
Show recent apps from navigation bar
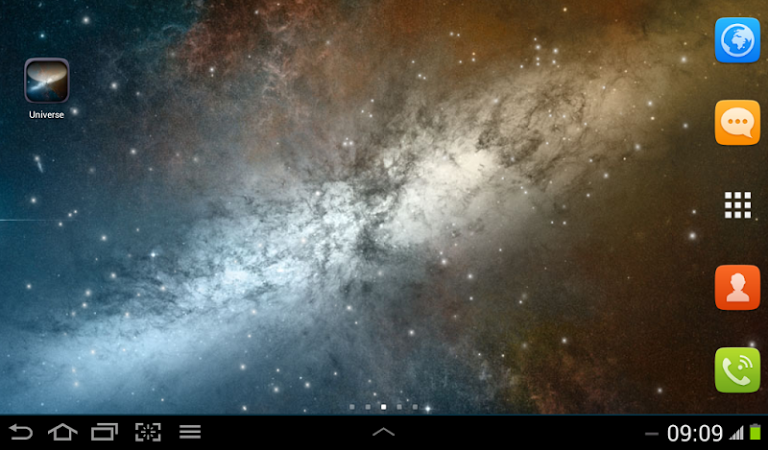point(104,432)
